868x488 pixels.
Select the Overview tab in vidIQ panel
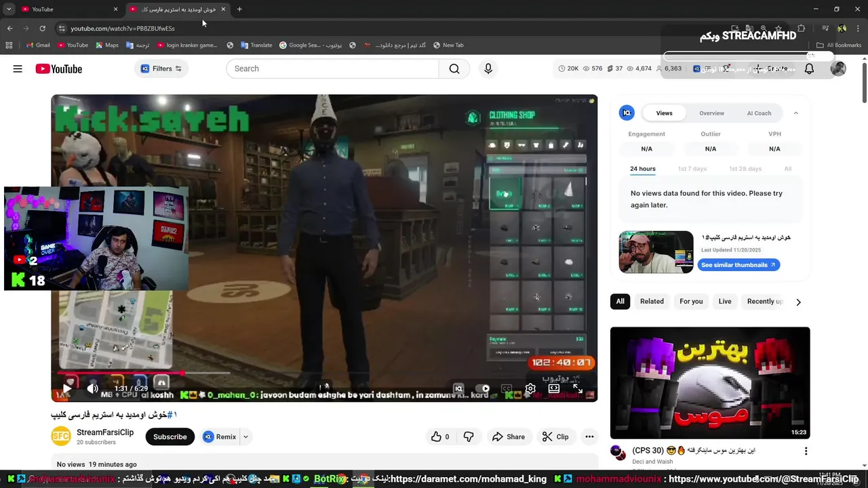coord(711,113)
